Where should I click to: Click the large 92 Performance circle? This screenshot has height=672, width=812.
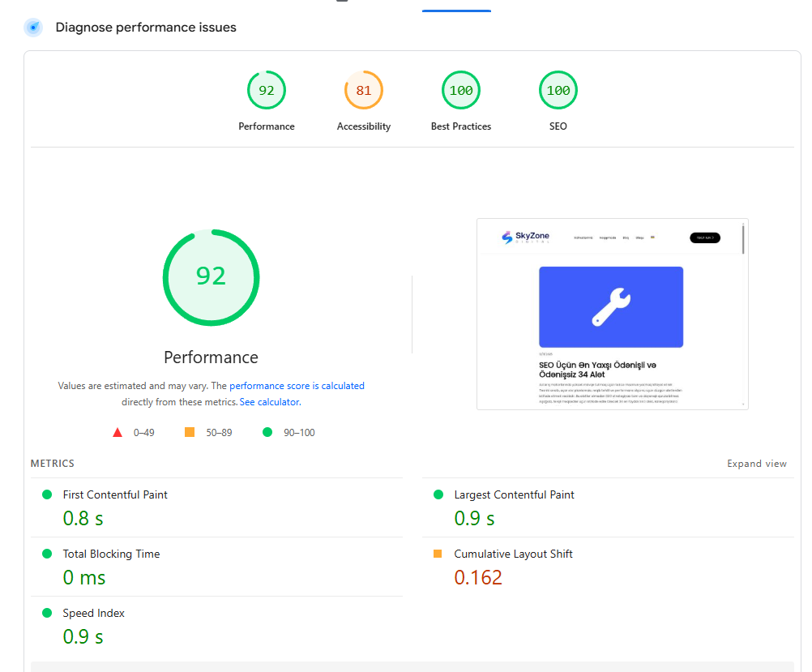tap(211, 277)
